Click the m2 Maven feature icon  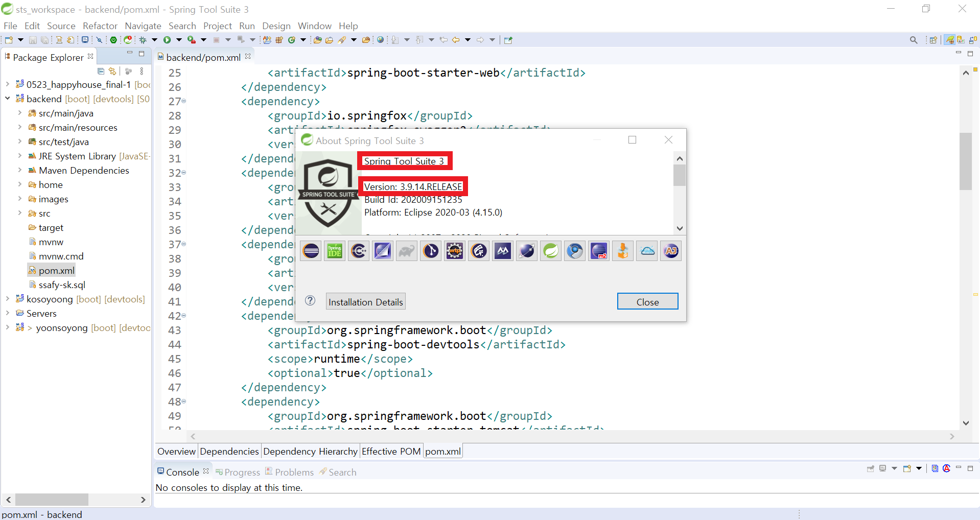click(x=599, y=251)
